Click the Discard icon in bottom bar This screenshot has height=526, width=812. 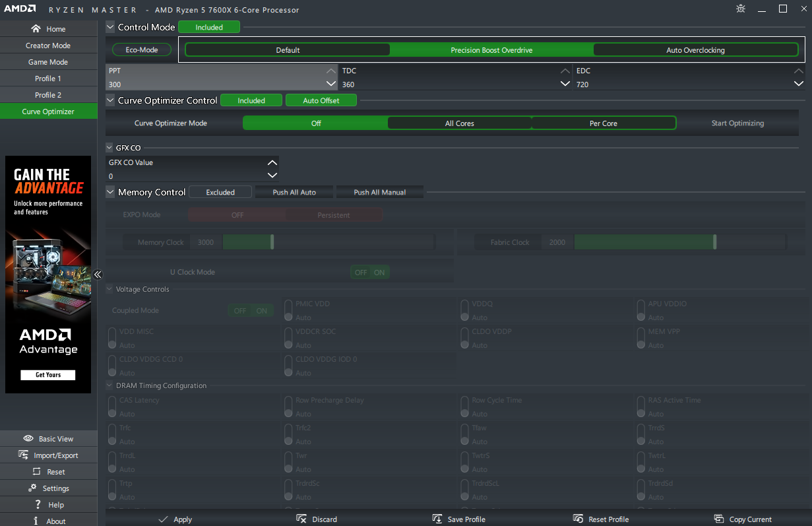click(x=301, y=519)
